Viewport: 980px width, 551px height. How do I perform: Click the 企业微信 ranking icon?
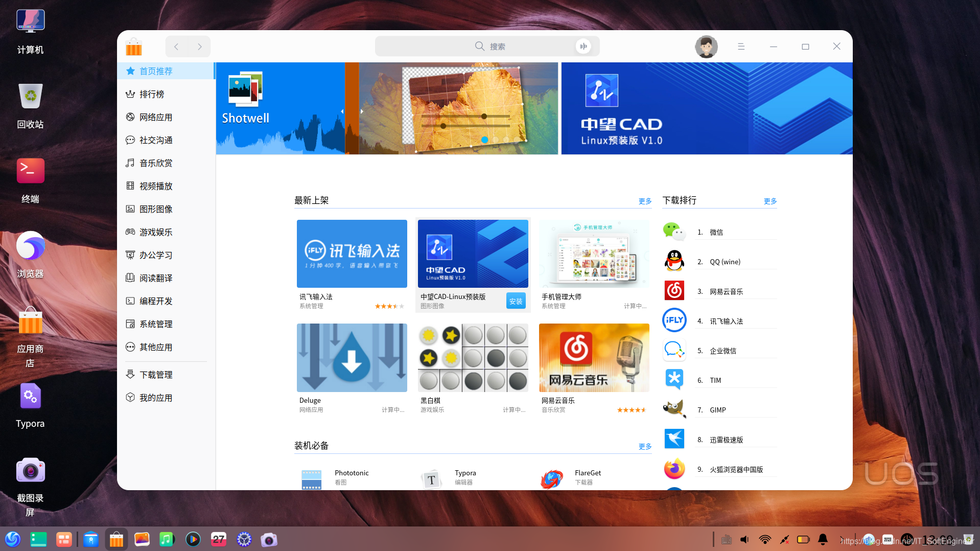[x=674, y=350]
